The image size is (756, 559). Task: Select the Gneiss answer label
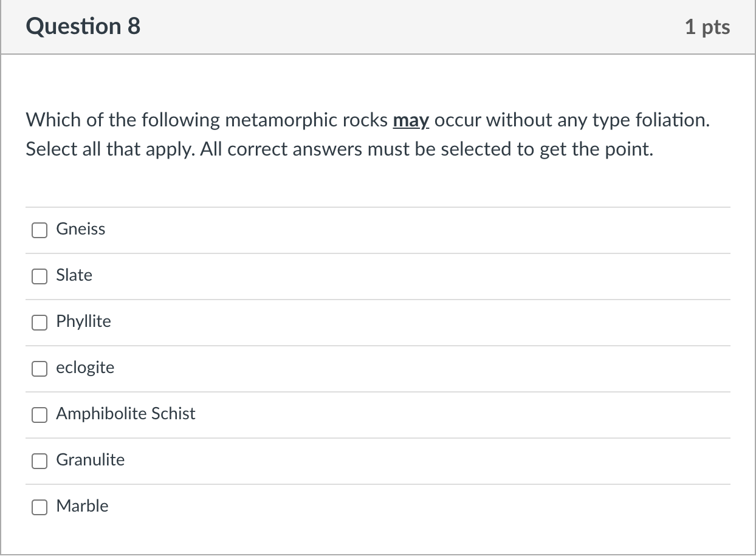(80, 229)
